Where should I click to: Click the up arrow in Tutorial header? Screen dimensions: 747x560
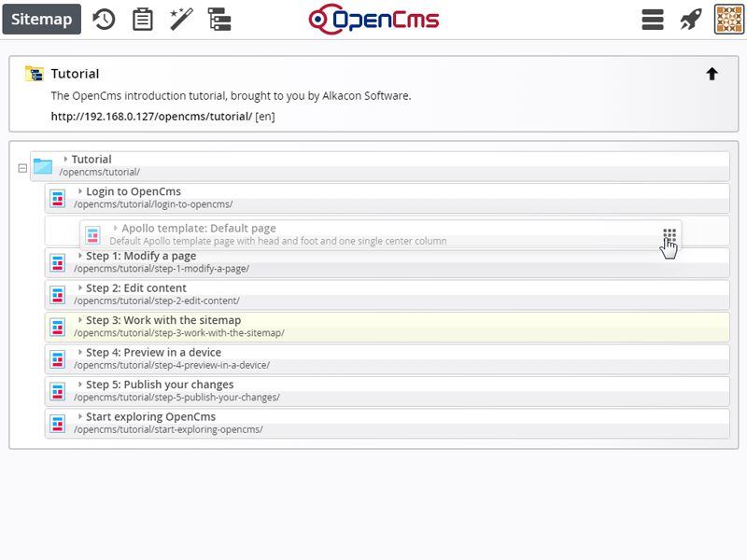712,74
